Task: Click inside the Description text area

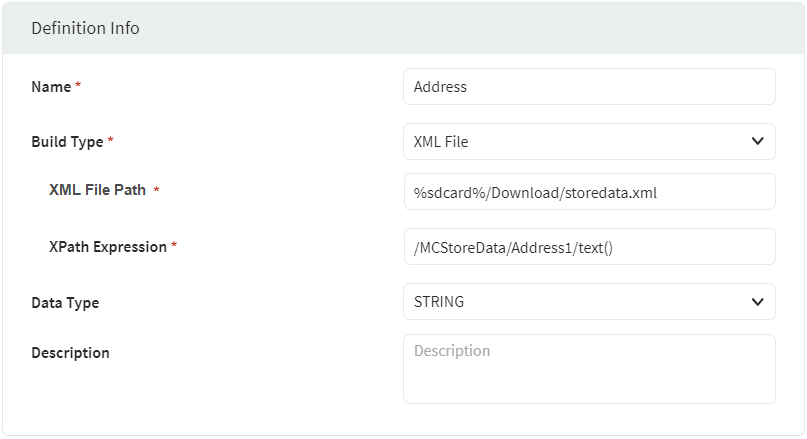Action: coord(588,369)
